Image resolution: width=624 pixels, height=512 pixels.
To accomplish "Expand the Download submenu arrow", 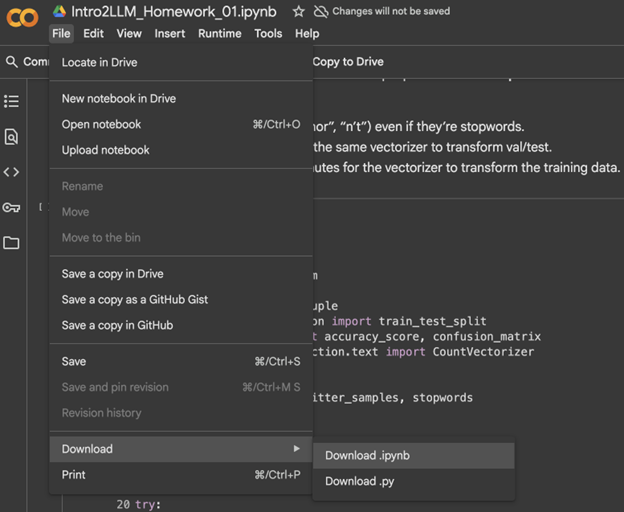I will click(296, 449).
